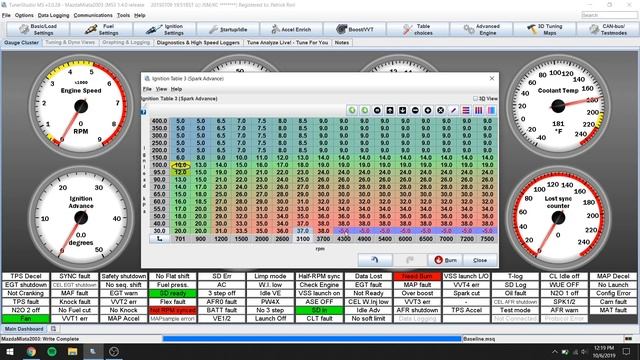Open the Fuel Settings toolbar menu
640x360 pixels.
[x=101, y=29]
